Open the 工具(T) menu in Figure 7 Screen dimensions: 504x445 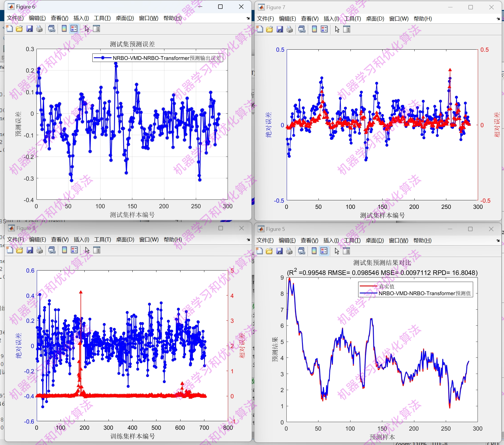coord(353,19)
